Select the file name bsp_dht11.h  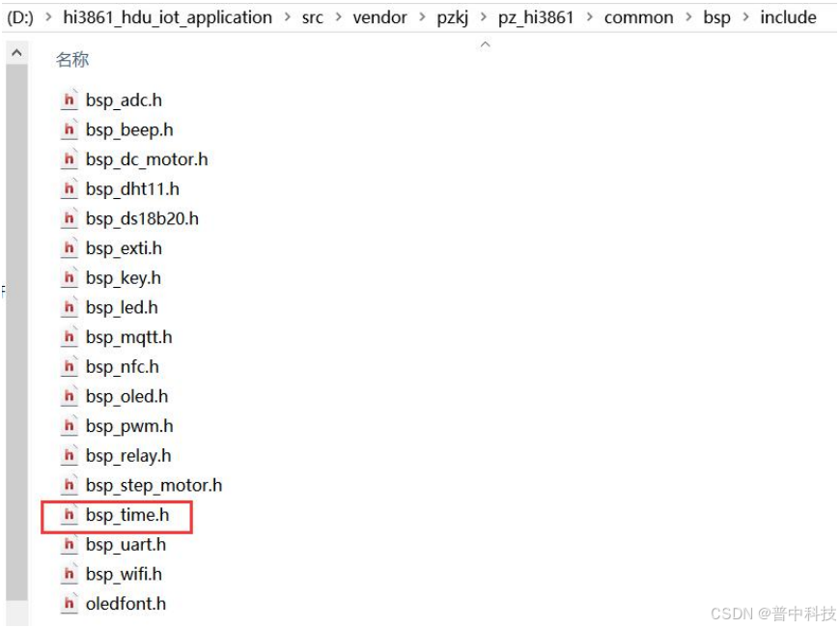pos(132,189)
